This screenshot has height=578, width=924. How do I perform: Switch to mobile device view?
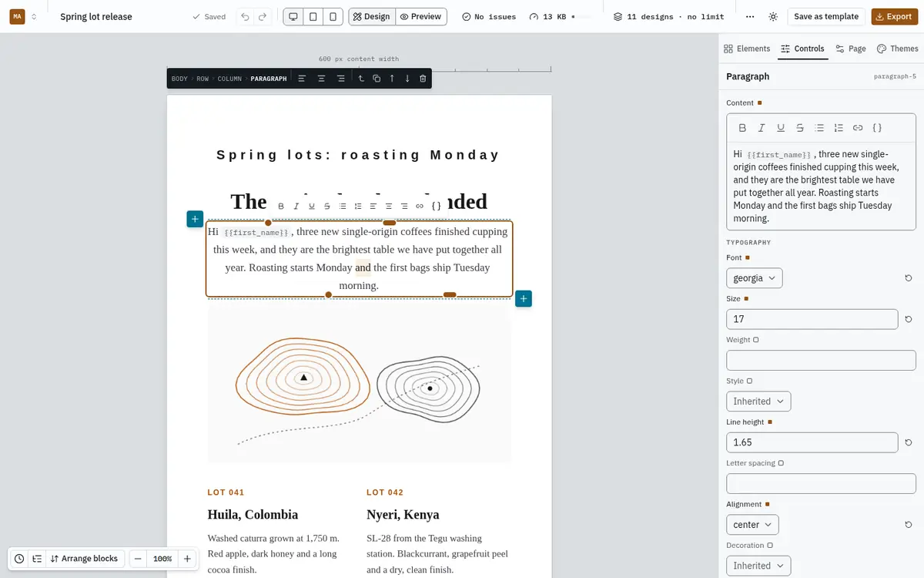[333, 16]
